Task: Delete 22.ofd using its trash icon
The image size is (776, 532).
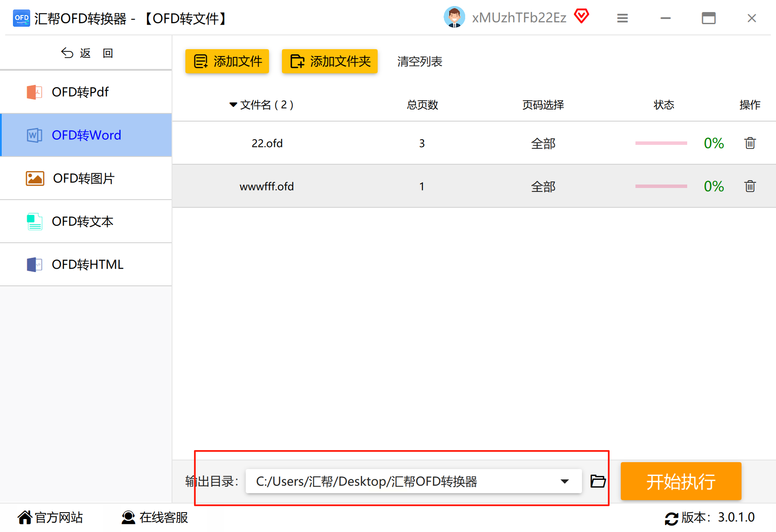Action: tap(750, 143)
